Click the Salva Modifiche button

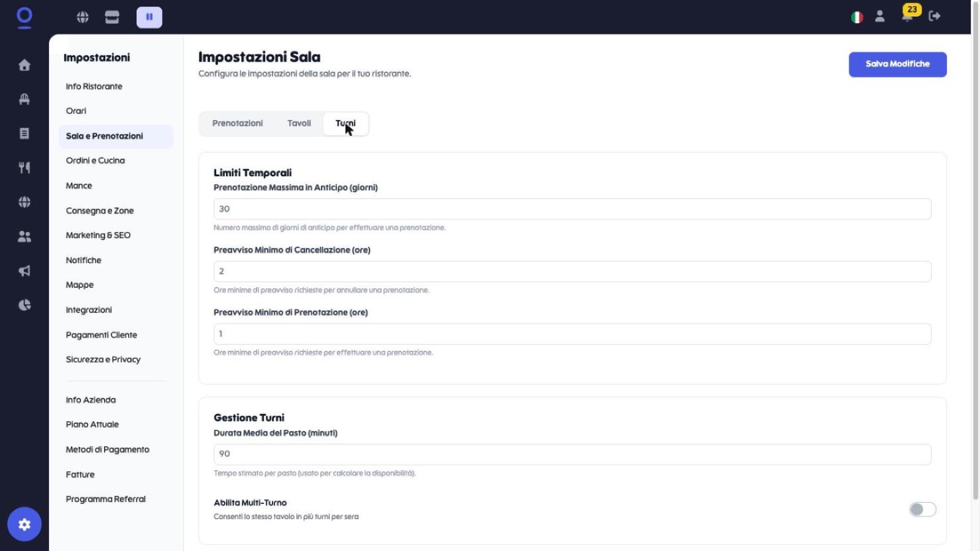pyautogui.click(x=897, y=64)
